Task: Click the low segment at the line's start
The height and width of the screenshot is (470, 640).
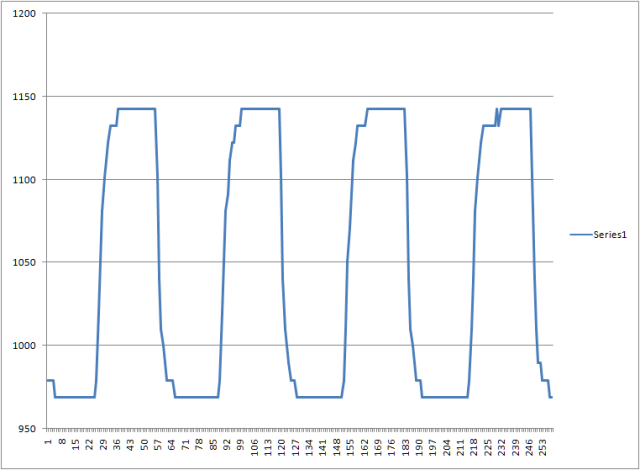Action: (x=50, y=380)
